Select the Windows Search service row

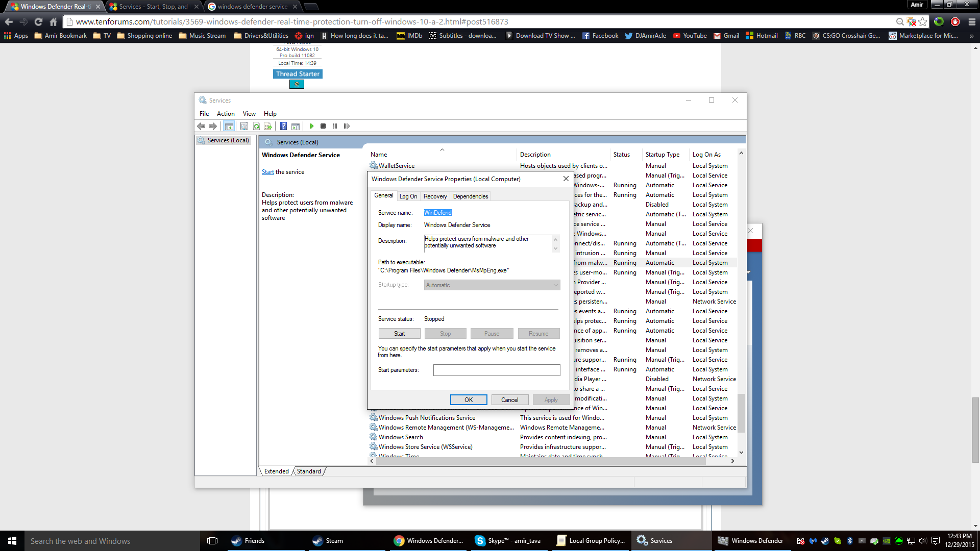tap(552, 437)
